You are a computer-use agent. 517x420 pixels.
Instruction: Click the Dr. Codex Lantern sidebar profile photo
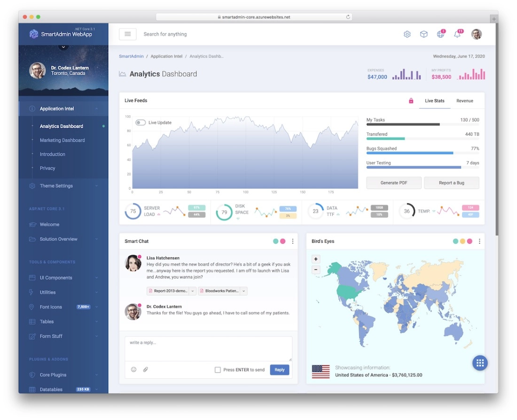pos(37,71)
